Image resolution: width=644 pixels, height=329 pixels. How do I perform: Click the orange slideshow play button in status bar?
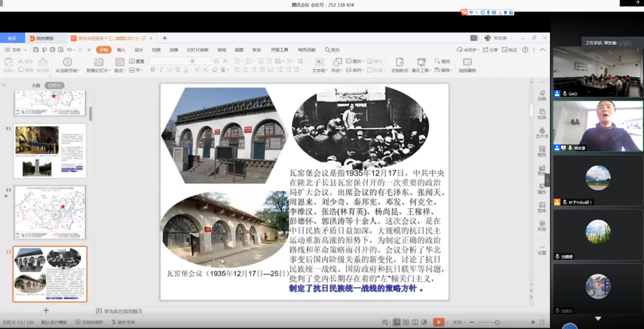click(x=438, y=322)
